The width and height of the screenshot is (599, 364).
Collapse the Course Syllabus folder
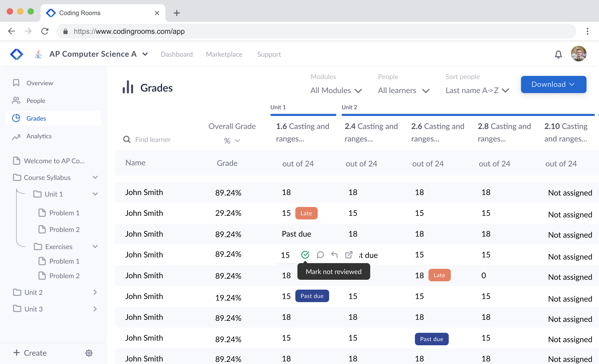click(x=95, y=178)
